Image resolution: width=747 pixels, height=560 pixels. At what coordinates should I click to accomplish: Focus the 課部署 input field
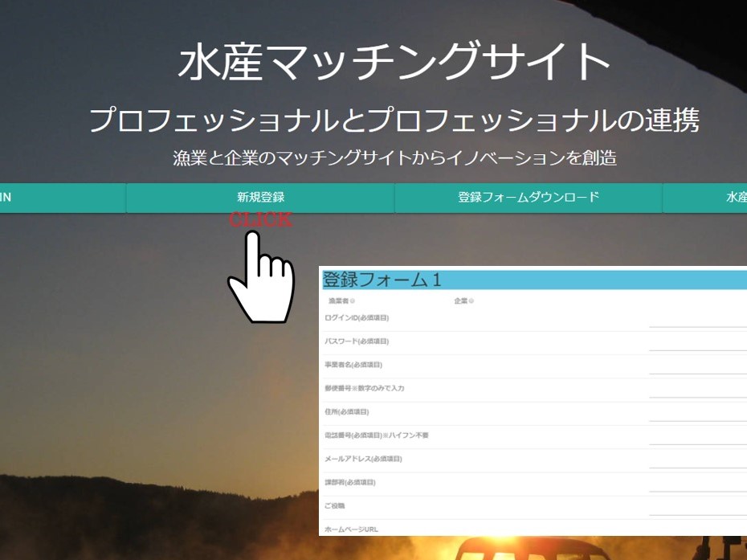(x=697, y=484)
